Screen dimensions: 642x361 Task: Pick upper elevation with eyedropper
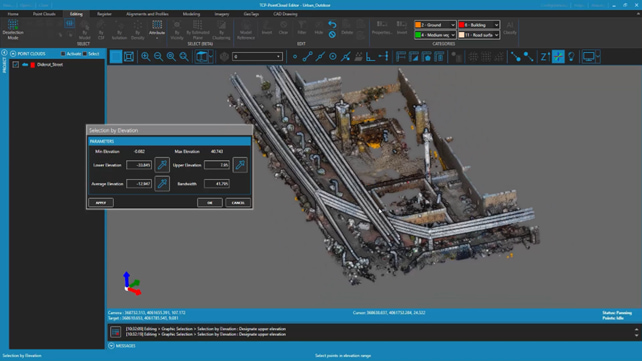coord(240,165)
